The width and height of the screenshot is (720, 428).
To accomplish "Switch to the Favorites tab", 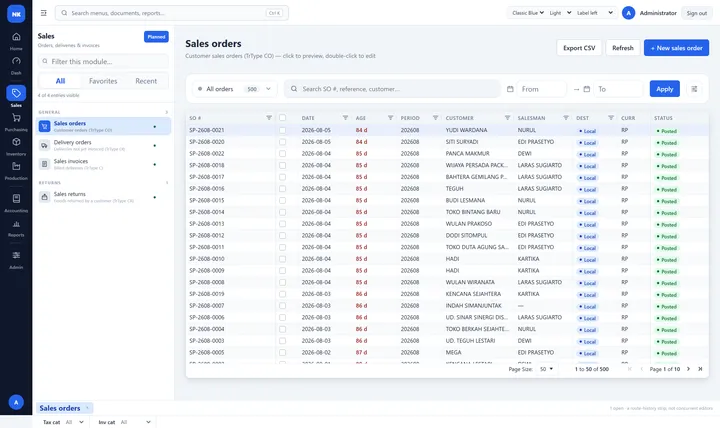I will 103,81.
